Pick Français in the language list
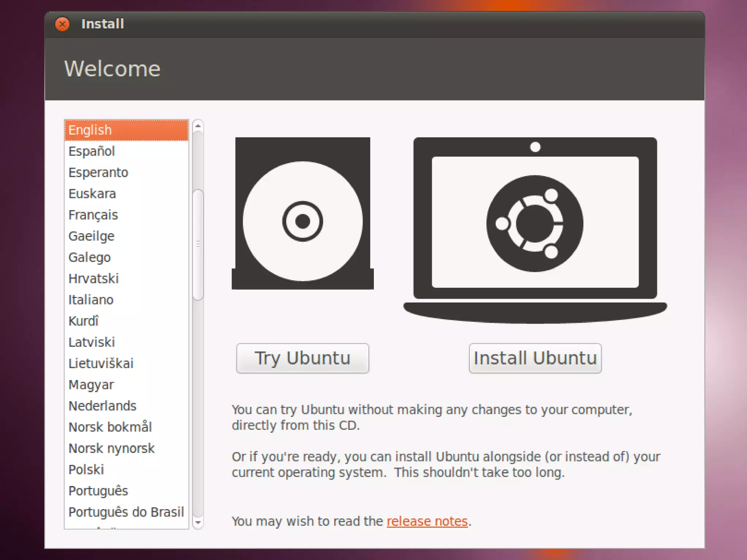The height and width of the screenshot is (560, 747). tap(93, 215)
